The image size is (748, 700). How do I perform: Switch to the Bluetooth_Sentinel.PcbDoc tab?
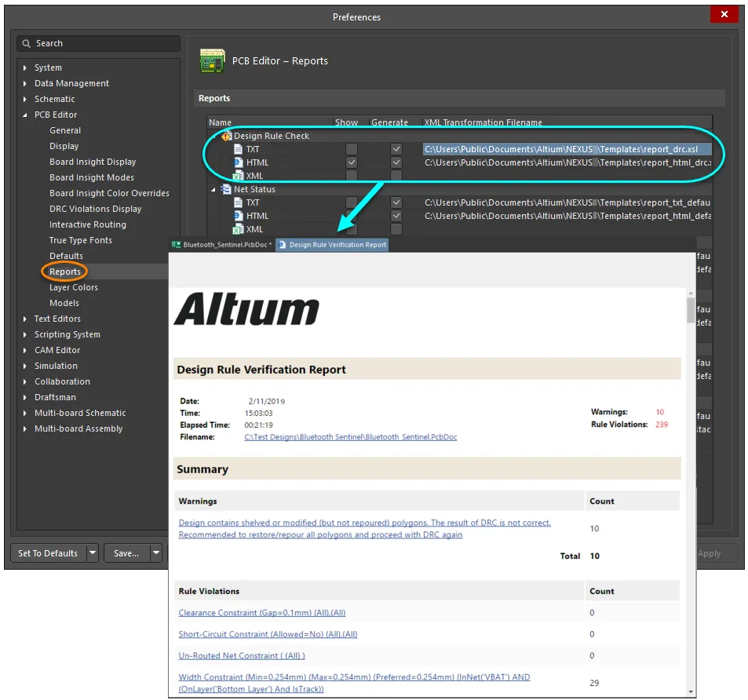[222, 245]
